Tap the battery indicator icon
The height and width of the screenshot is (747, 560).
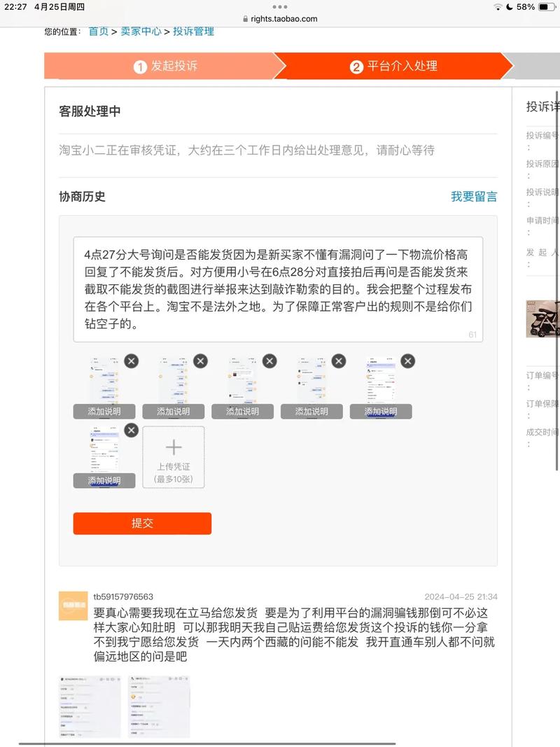[546, 7]
